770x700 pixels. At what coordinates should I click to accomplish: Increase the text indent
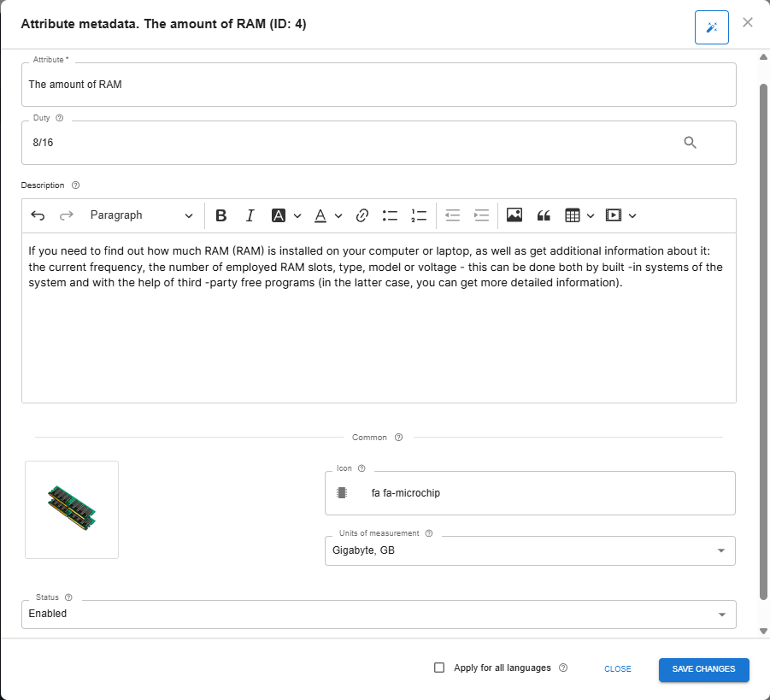(481, 215)
